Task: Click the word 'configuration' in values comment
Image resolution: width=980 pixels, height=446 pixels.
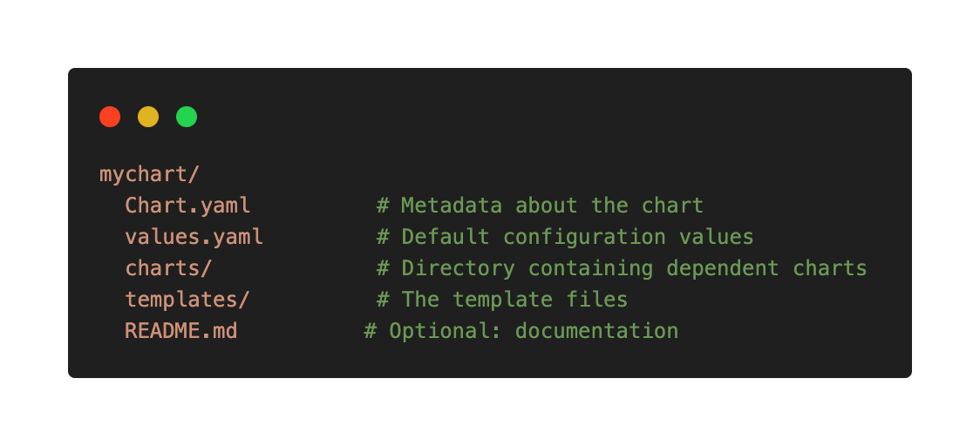Action: tap(584, 237)
